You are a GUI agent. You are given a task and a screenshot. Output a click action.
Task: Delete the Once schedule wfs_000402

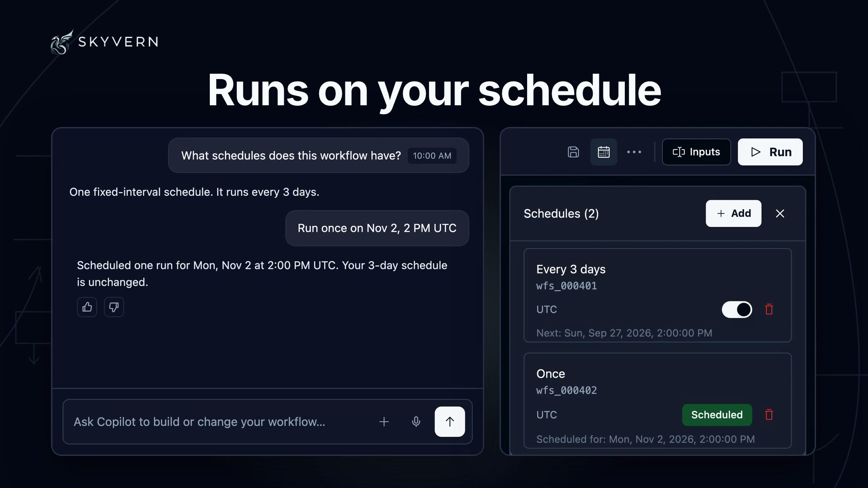click(769, 415)
